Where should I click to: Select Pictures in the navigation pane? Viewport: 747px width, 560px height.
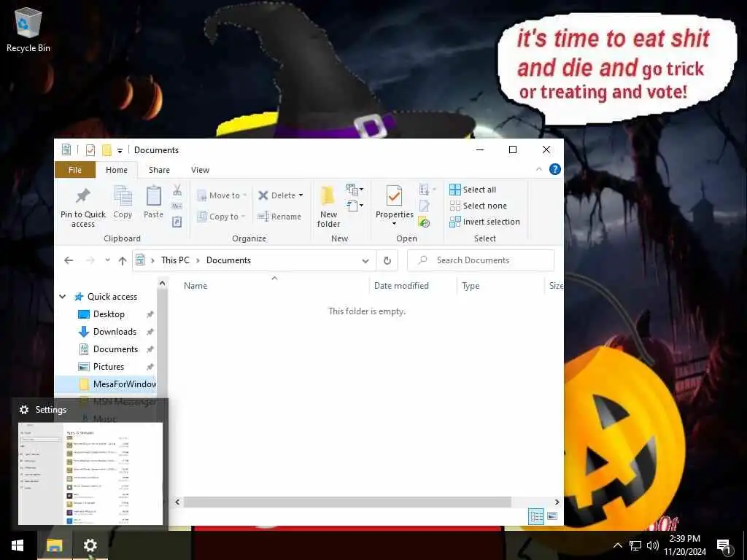[109, 367]
